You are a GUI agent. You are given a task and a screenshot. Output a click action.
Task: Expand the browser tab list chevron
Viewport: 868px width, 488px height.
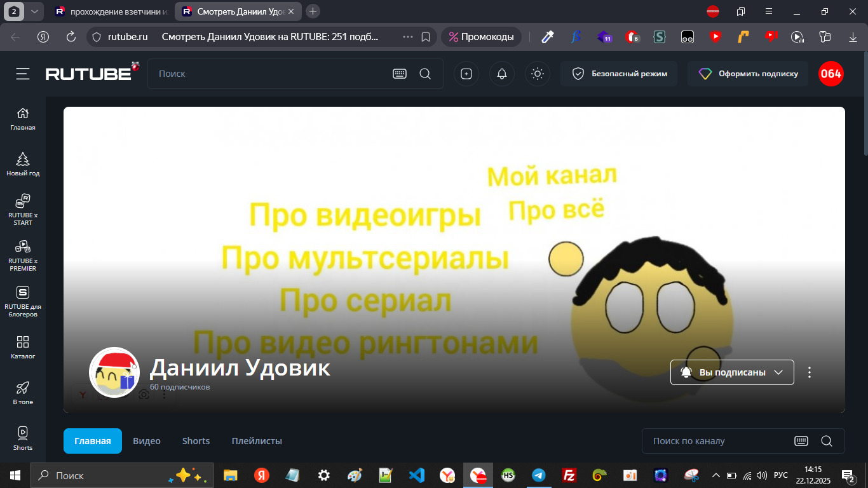pos(34,11)
